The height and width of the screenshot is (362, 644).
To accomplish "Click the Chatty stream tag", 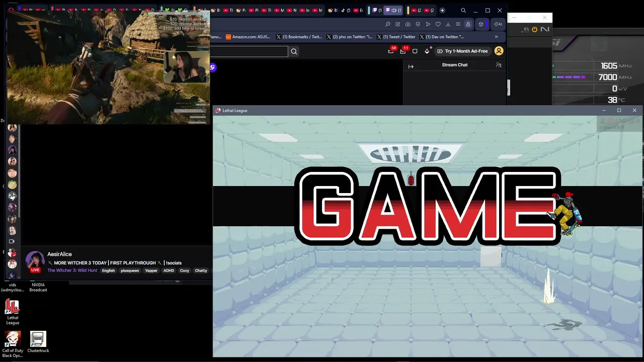I will tap(201, 270).
